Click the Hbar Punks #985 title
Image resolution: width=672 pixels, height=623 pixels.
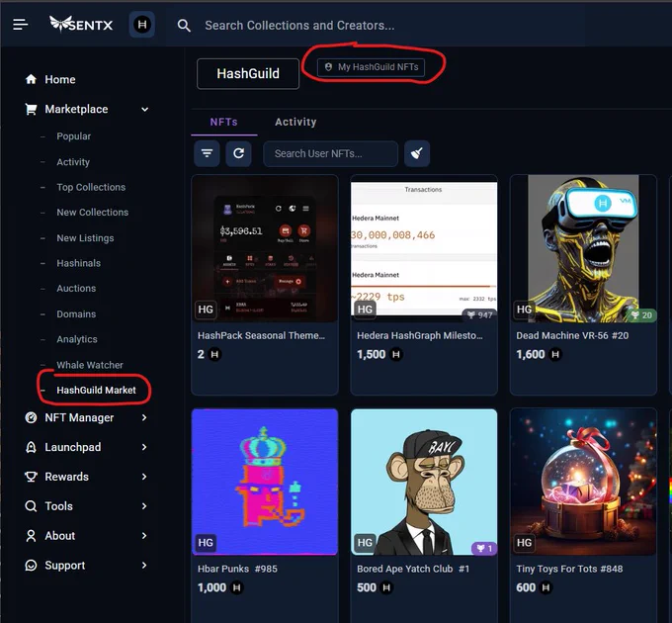[x=237, y=569]
